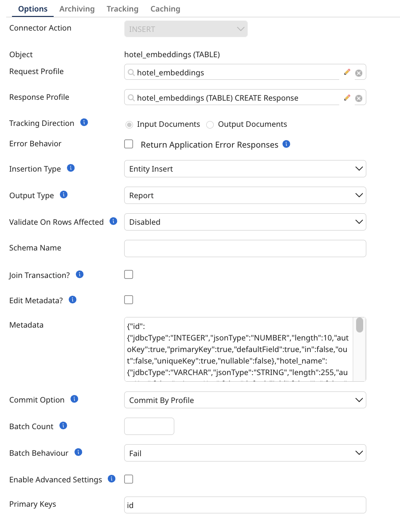This screenshot has width=400, height=532.
Task: Open the info tooltip for Commit Option
Action: click(75, 399)
